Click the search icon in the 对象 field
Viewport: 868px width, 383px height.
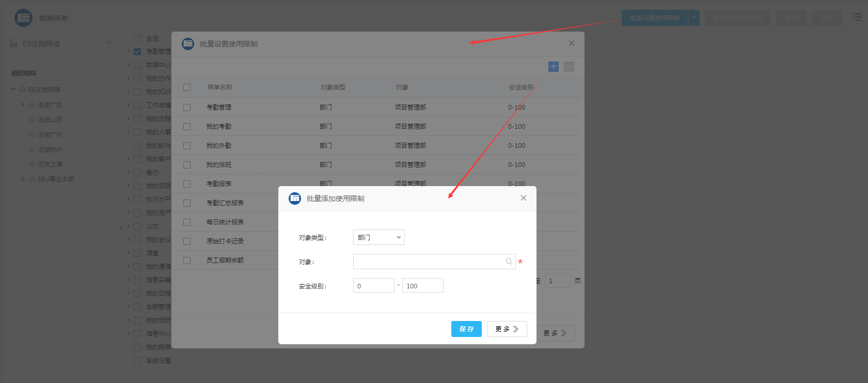(x=509, y=262)
